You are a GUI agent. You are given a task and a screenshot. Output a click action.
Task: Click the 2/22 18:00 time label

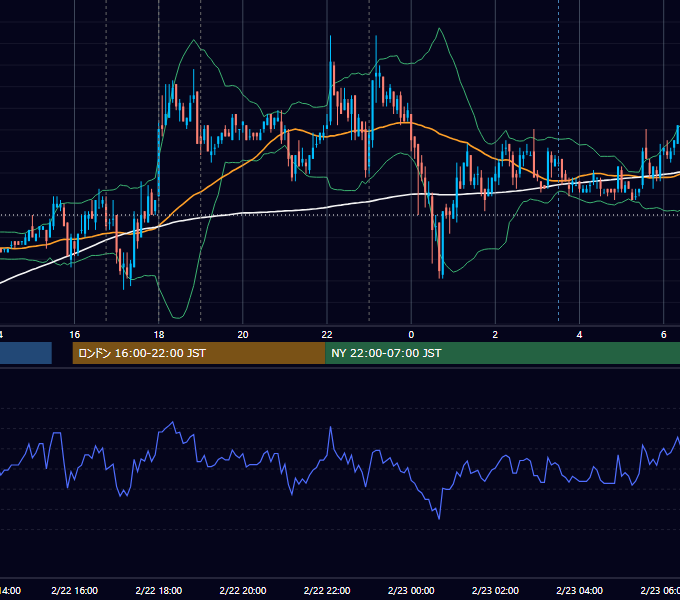pyautogui.click(x=159, y=590)
